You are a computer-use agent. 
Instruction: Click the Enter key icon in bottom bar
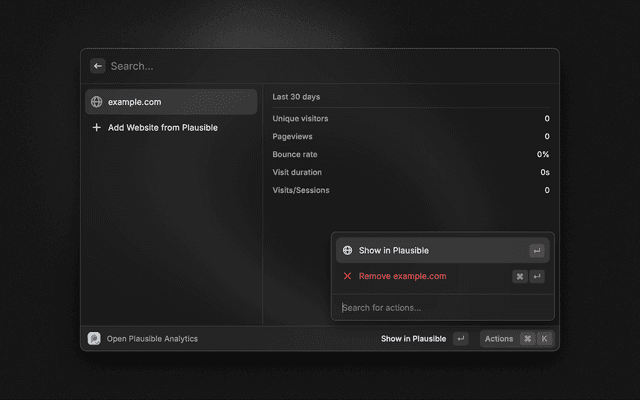pyautogui.click(x=460, y=339)
